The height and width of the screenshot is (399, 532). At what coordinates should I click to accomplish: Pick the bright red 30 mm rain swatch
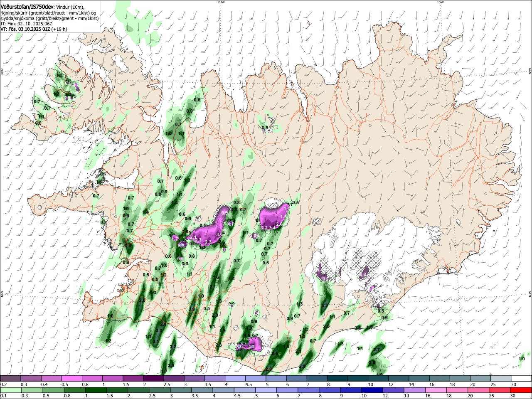tap(521, 390)
